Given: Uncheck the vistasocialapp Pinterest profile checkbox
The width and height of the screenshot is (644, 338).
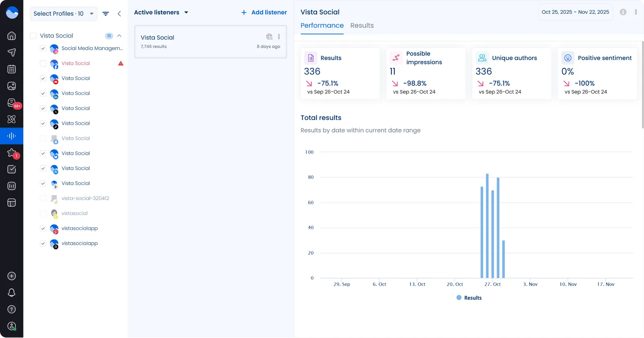Looking at the screenshot, I should [43, 228].
